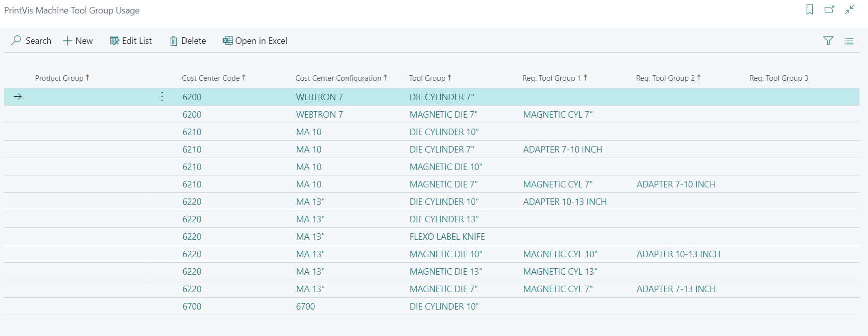Click Open in Excel
Image resolution: width=868 pixels, height=336 pixels.
[x=255, y=41]
